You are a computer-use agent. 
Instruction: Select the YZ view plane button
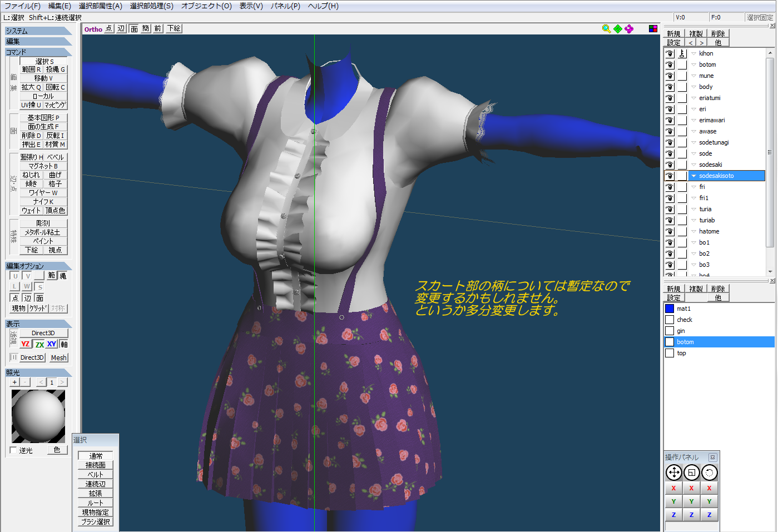tap(26, 344)
